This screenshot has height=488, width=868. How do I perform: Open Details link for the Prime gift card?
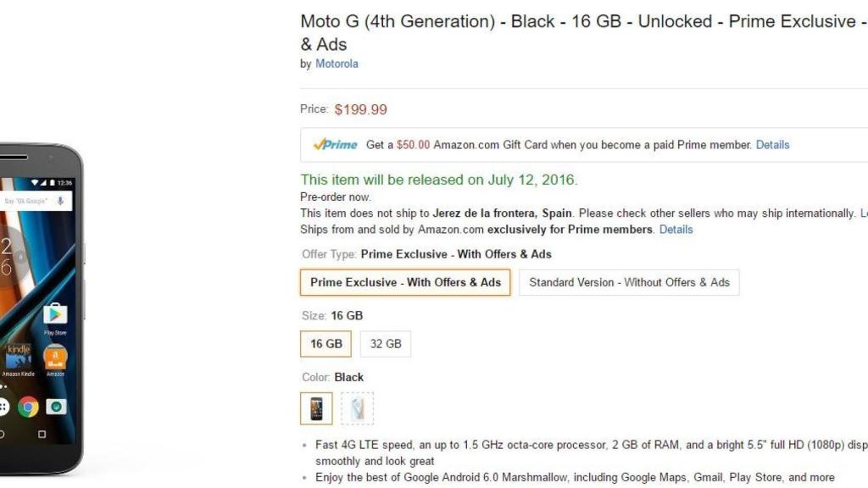click(772, 145)
